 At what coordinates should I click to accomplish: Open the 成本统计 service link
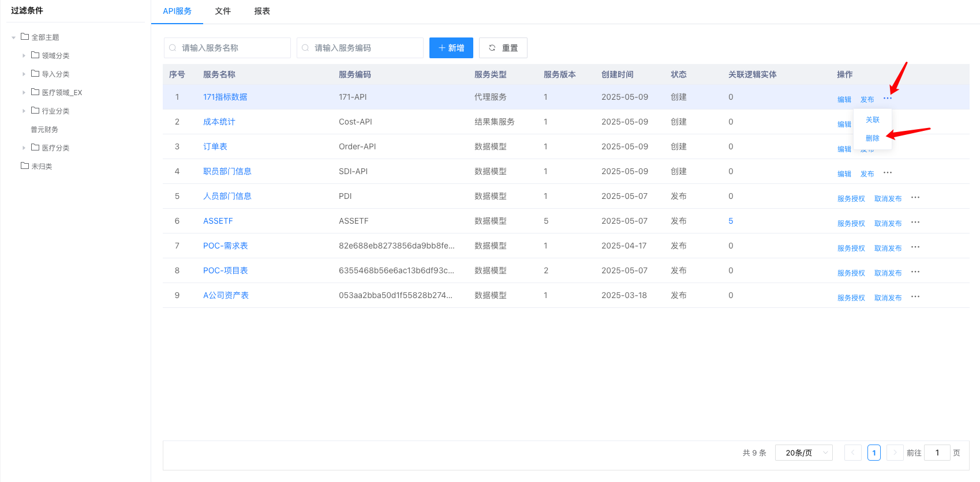[x=219, y=122]
